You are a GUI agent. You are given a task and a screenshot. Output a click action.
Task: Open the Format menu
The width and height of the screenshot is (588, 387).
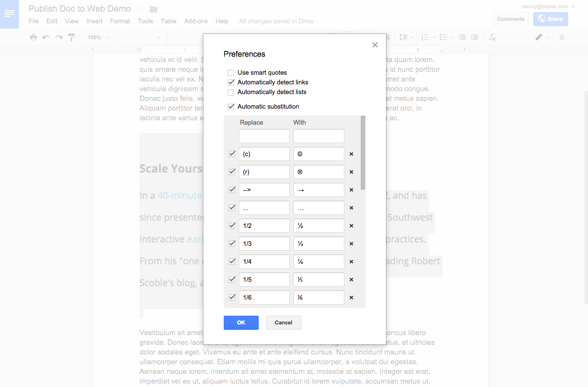(120, 21)
